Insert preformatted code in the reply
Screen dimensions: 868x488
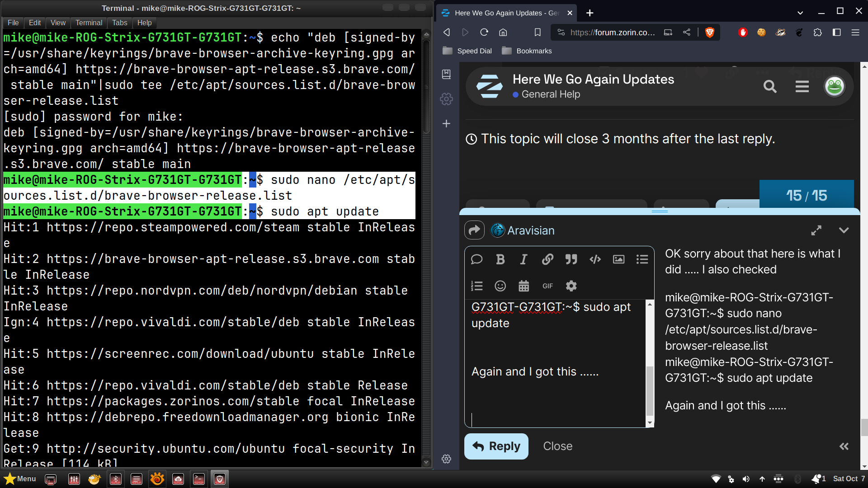(x=595, y=259)
